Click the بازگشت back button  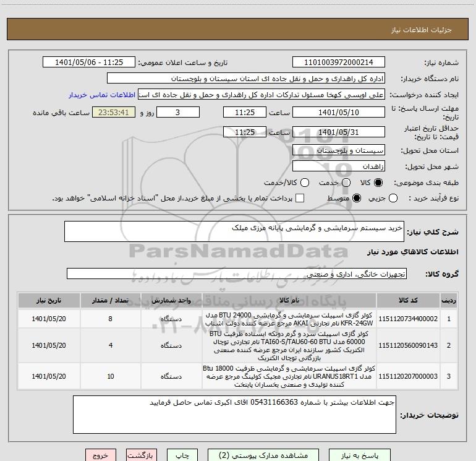[142, 455]
